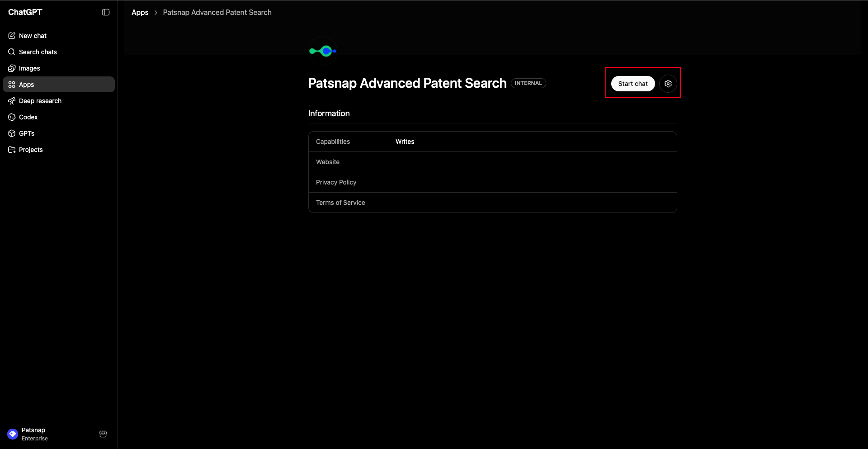Click the Codex sidebar icon
The width and height of the screenshot is (868, 449).
pos(12,117)
